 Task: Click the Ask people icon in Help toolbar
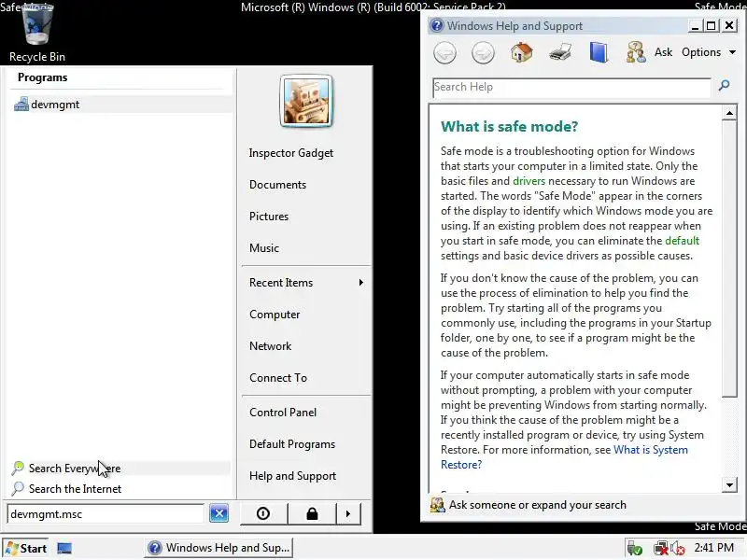(x=636, y=52)
